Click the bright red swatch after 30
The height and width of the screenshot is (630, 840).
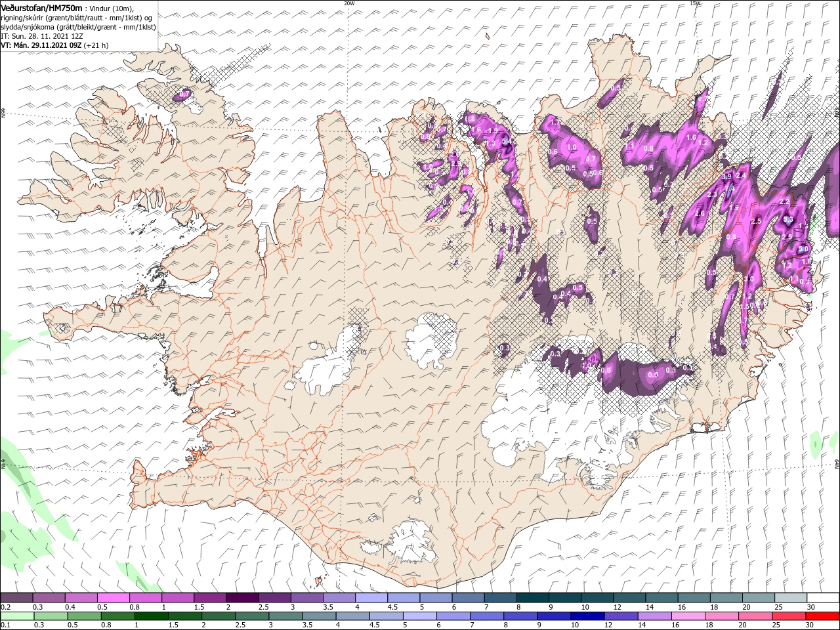pos(822,616)
